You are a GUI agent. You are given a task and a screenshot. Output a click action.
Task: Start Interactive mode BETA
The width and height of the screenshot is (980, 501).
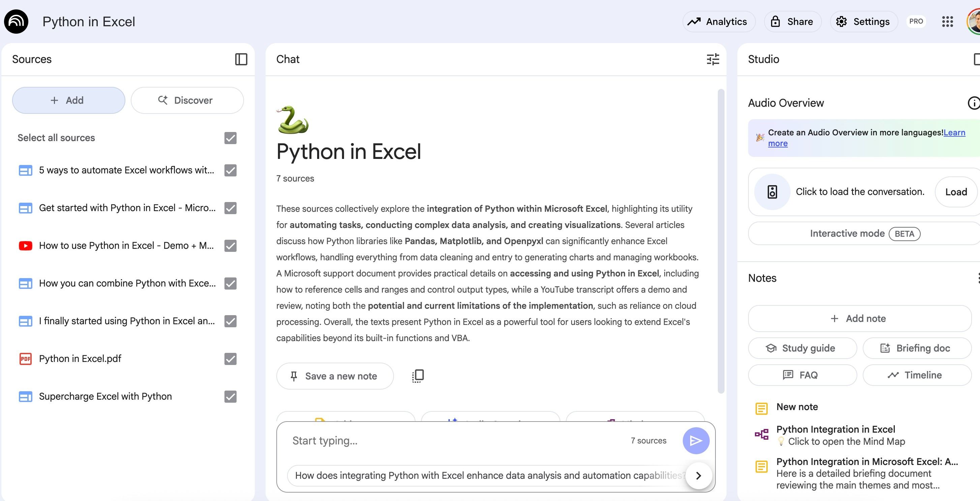point(864,233)
